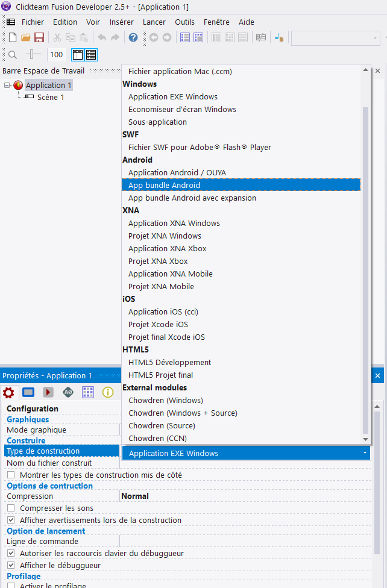Select Application EXE Windows in list
The image size is (387, 588).
click(241, 97)
